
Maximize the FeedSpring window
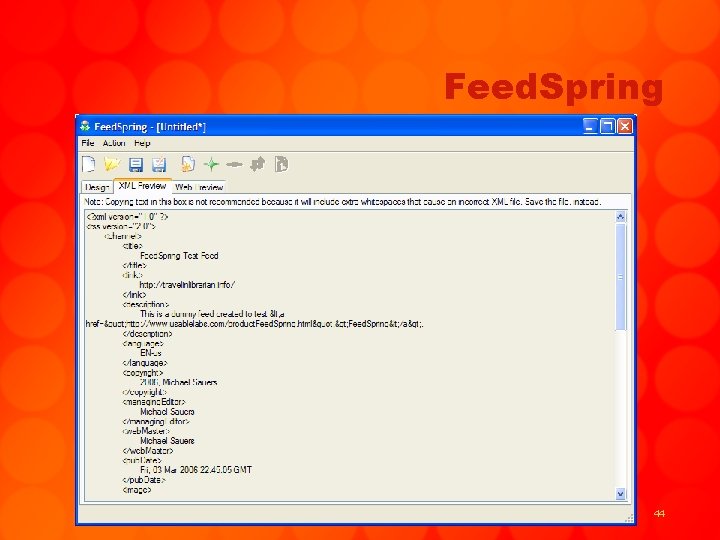(608, 126)
